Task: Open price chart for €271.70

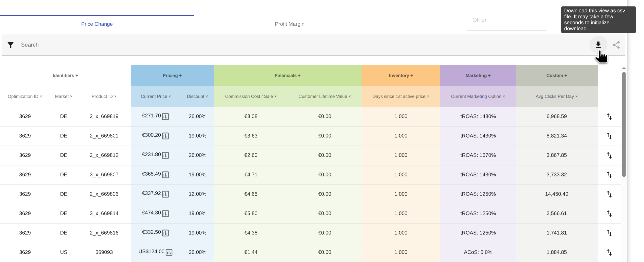Action: pyautogui.click(x=165, y=117)
